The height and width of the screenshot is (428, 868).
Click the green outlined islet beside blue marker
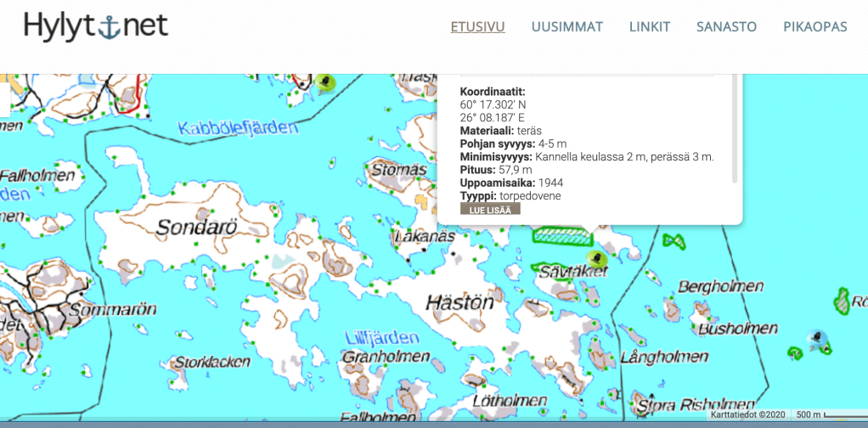[796, 351]
